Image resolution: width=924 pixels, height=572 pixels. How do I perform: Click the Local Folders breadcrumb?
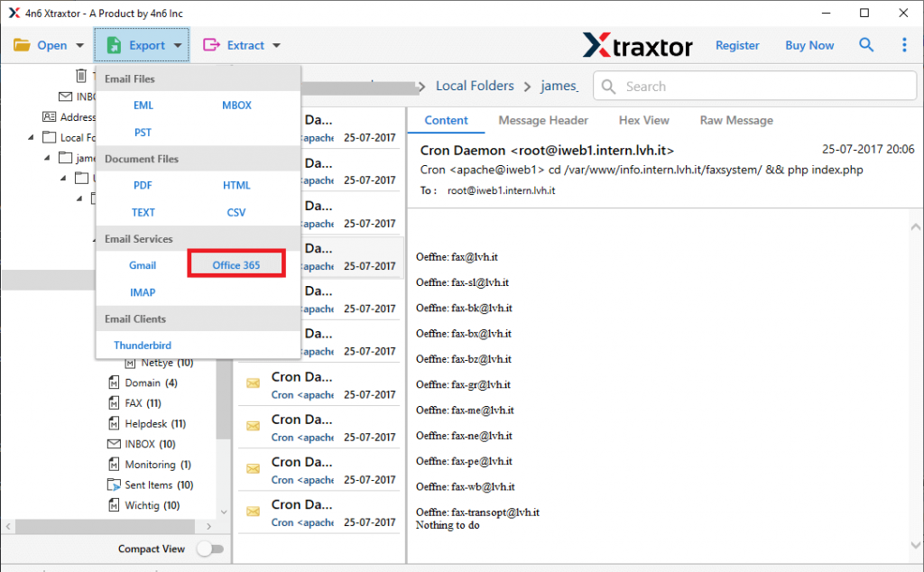click(x=475, y=86)
